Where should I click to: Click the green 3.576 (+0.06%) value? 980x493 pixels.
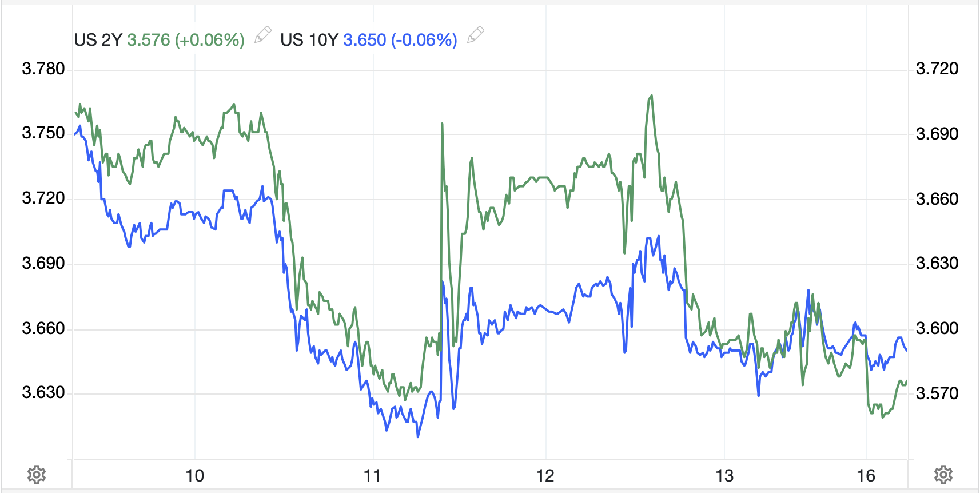[186, 40]
